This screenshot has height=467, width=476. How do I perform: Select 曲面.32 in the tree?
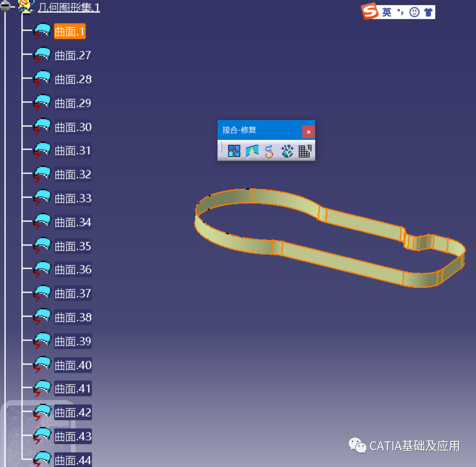(73, 174)
